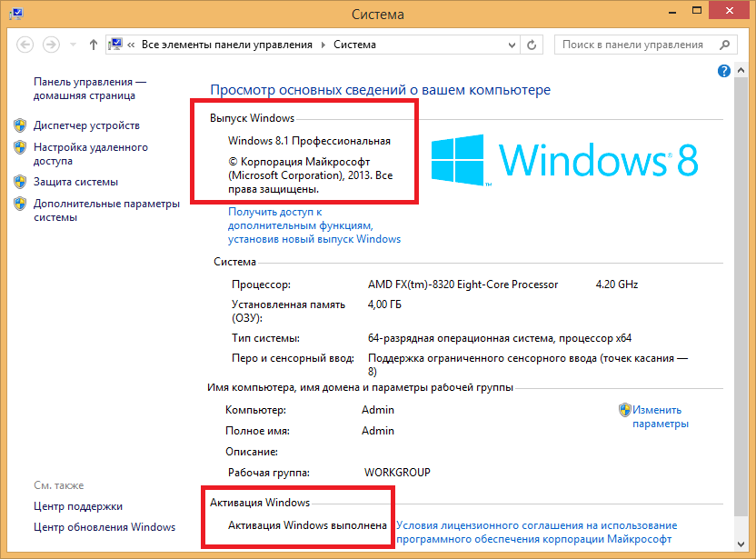Click the system icon in title bar
Image resolution: width=756 pixels, height=559 pixels.
pyautogui.click(x=16, y=14)
